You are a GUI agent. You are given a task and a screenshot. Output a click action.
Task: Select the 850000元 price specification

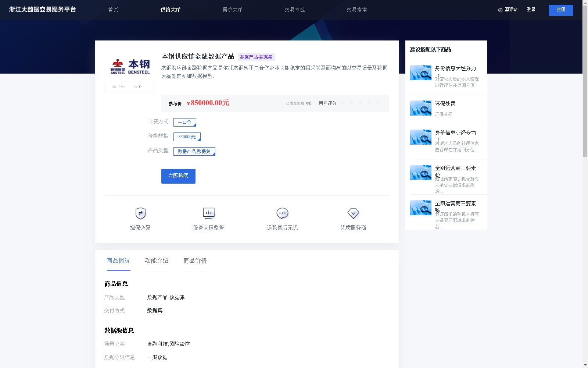187,137
